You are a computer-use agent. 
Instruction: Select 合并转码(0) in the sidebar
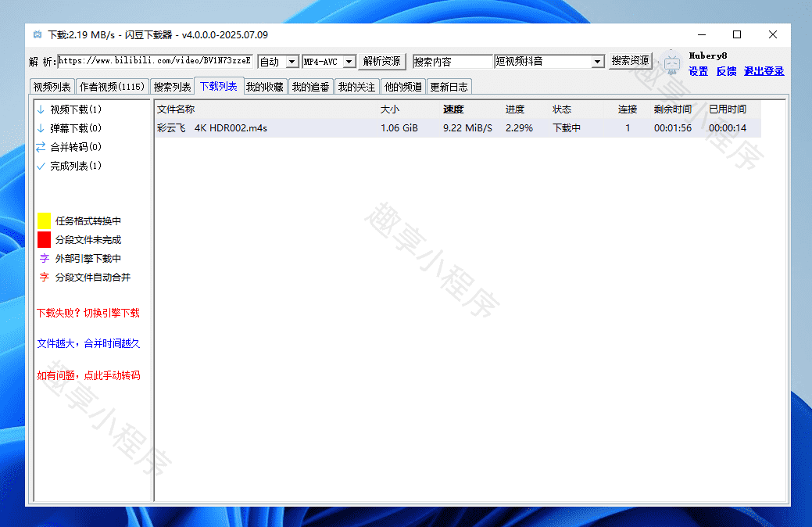(x=76, y=147)
